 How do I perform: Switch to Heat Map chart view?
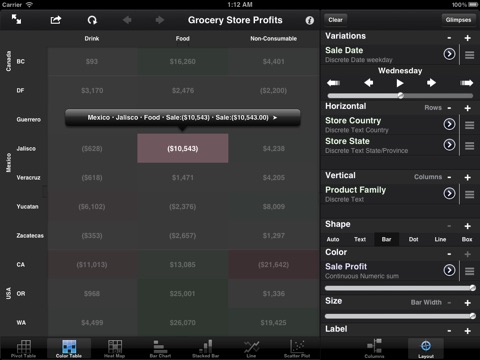(115, 349)
